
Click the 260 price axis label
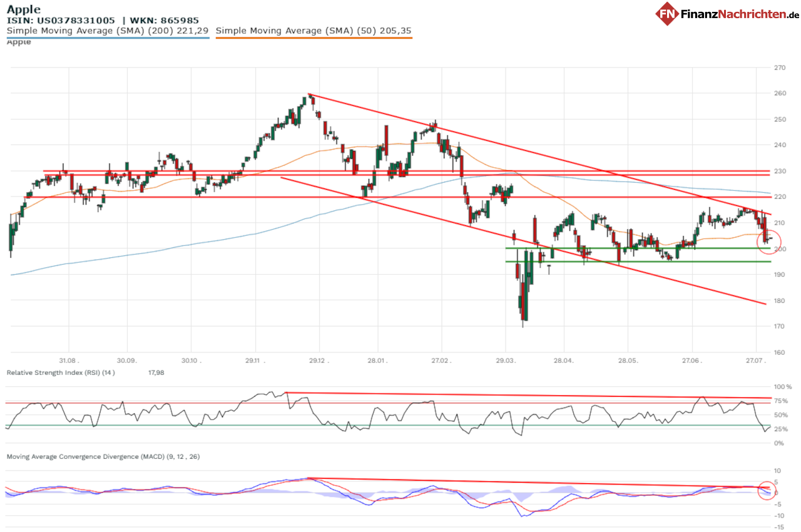point(780,93)
